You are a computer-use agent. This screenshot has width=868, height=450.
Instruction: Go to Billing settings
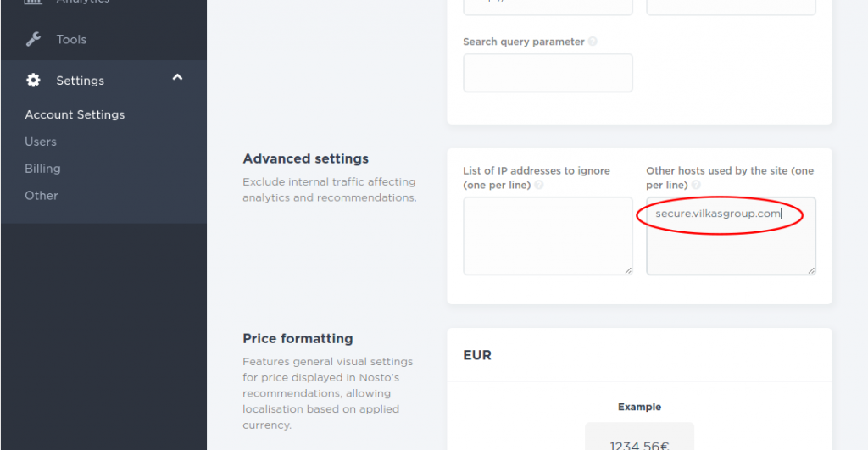pyautogui.click(x=42, y=169)
